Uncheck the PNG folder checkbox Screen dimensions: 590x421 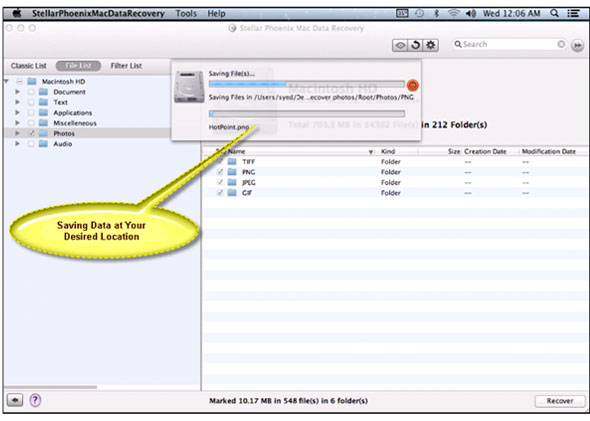[220, 172]
